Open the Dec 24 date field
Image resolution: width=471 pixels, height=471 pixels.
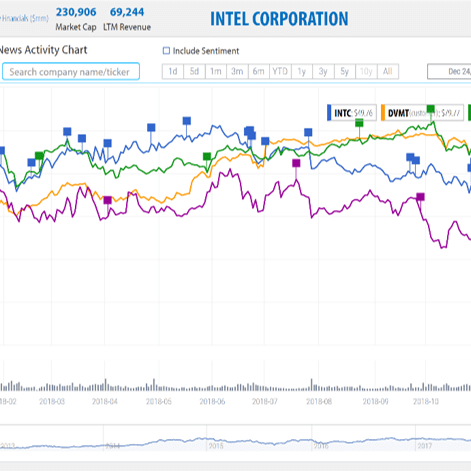click(449, 71)
